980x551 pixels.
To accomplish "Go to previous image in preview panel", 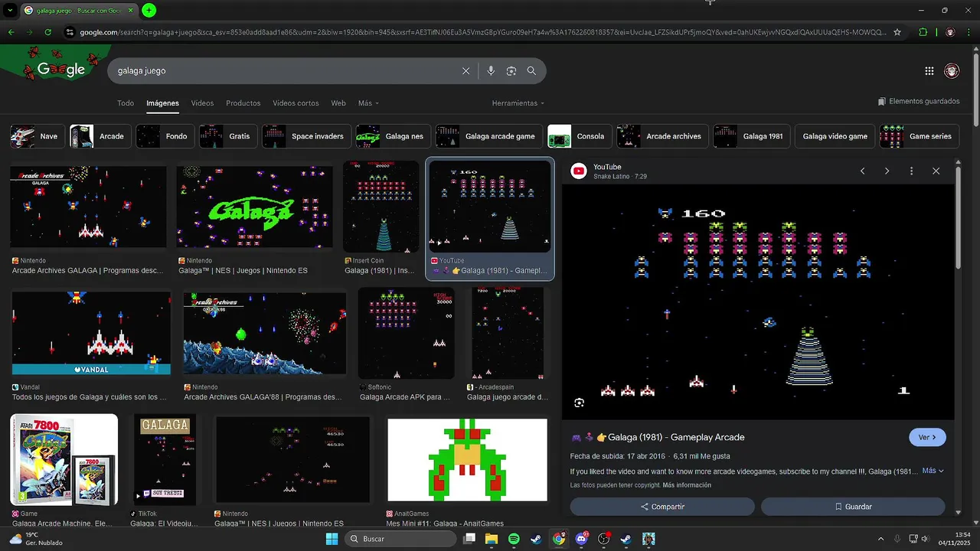I will 862,171.
